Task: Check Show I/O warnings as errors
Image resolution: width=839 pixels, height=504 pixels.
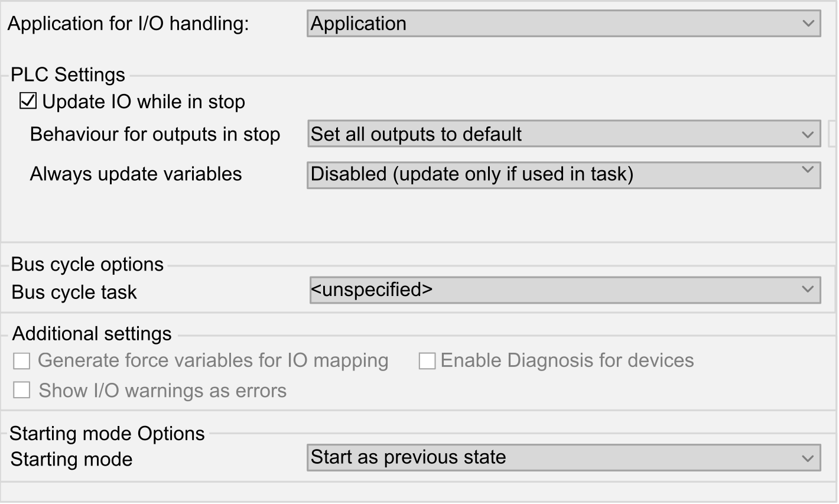Action: 22,391
